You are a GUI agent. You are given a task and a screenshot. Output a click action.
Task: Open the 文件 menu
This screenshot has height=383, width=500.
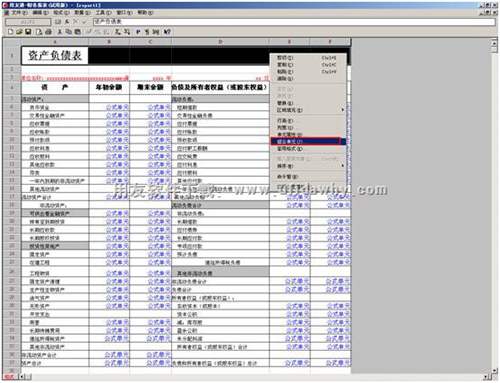20,12
